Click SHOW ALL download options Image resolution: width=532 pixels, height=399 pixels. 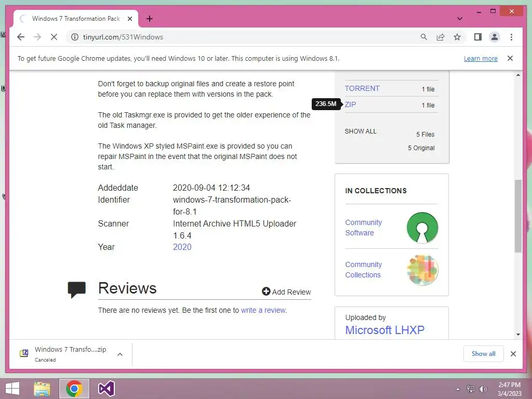(361, 131)
